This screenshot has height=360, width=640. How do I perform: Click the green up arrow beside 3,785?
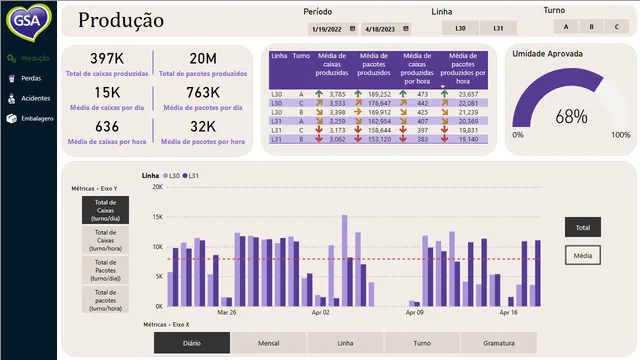click(319, 94)
